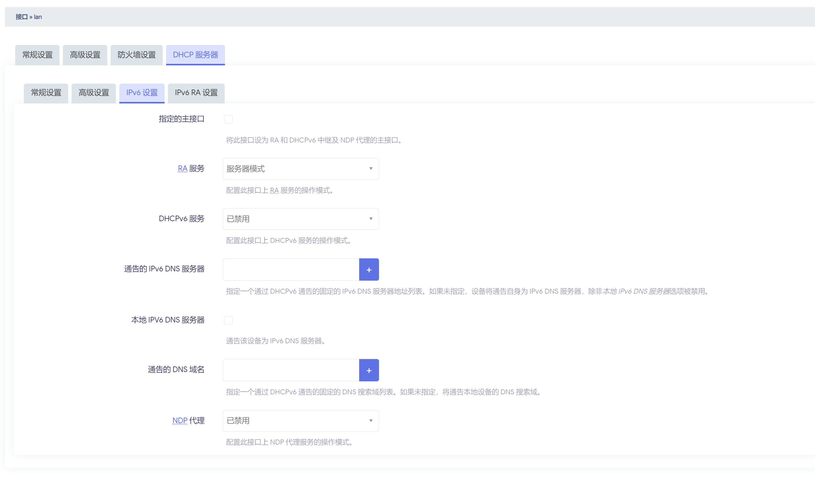Screen dimensions: 815x504
Task: Open the DHCPv6 服务 dropdown
Action: click(300, 219)
